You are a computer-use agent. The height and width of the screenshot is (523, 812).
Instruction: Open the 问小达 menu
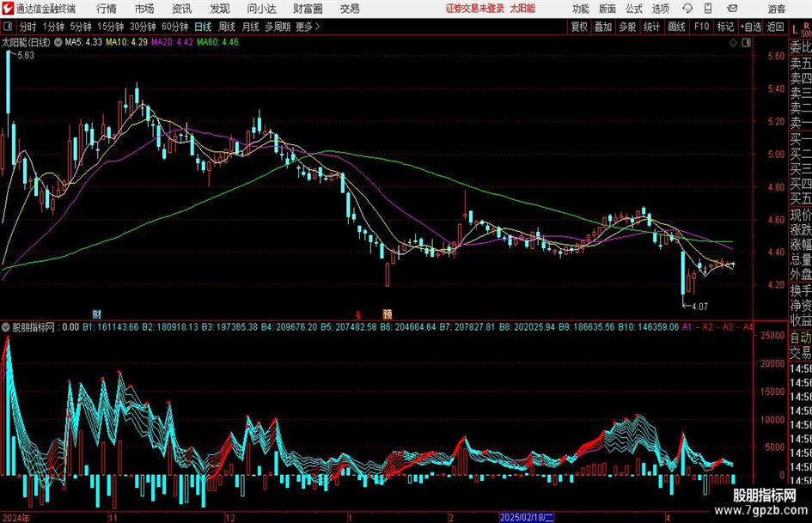pos(261,9)
